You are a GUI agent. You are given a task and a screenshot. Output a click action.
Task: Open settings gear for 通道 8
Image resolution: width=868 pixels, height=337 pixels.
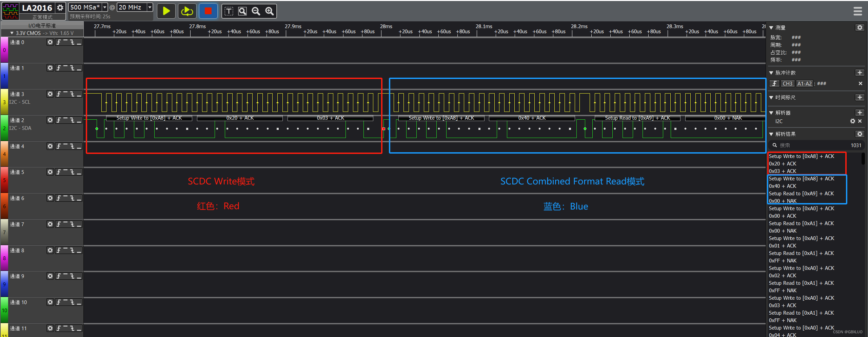(50, 250)
